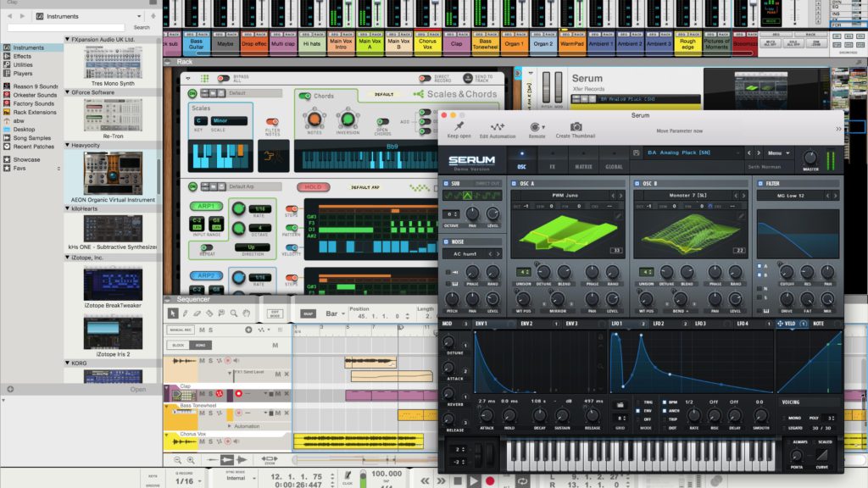The width and height of the screenshot is (868, 488).
Task: Select next filter type after MG Low 12
Action: tap(835, 196)
